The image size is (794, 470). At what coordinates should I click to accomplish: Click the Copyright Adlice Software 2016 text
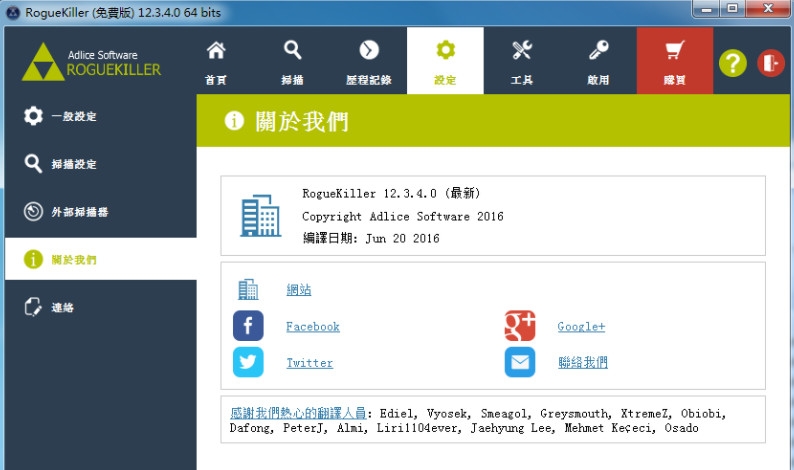point(403,217)
